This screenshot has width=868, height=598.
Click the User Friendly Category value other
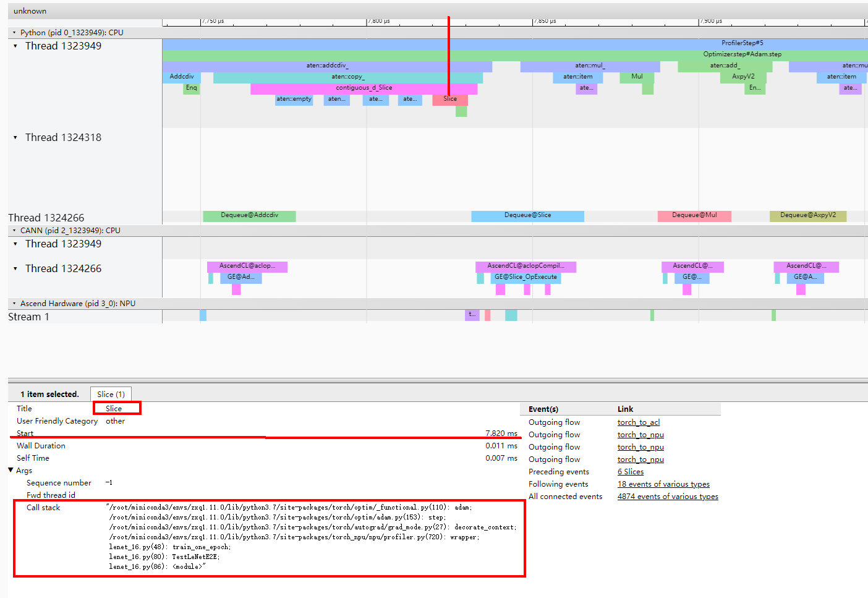(x=115, y=421)
